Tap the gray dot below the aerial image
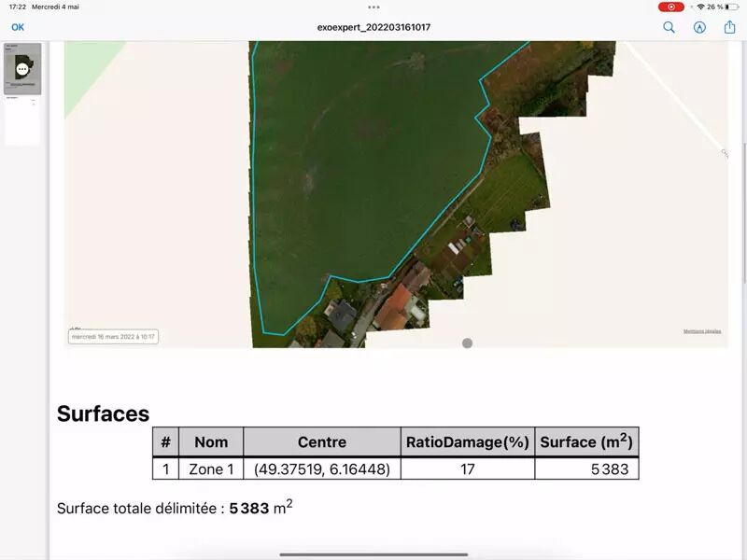The height and width of the screenshot is (560, 747). [468, 343]
